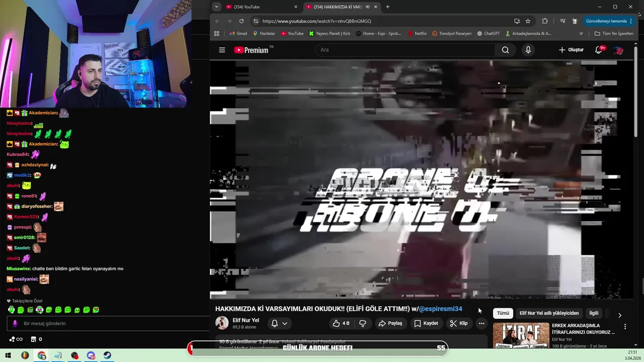This screenshot has width=644, height=362.
Task: Click the YouTube page vertical scrollbar
Action: [637, 90]
